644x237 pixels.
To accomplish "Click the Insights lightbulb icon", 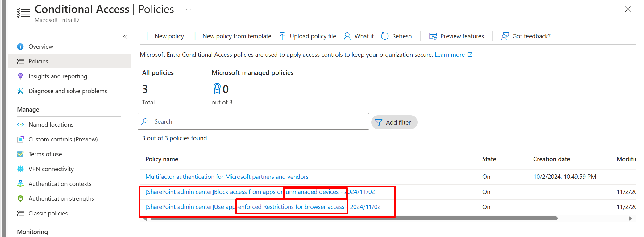I will click(x=20, y=76).
